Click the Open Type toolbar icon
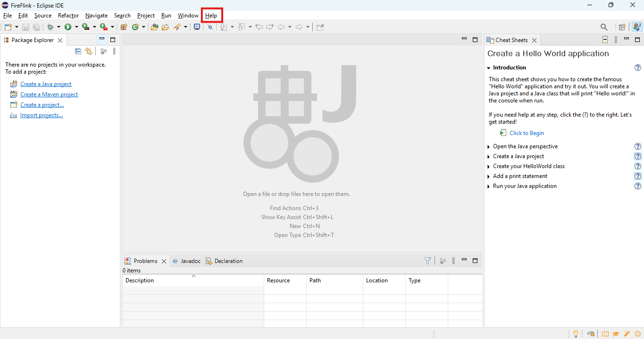644x339 pixels. 154,27
